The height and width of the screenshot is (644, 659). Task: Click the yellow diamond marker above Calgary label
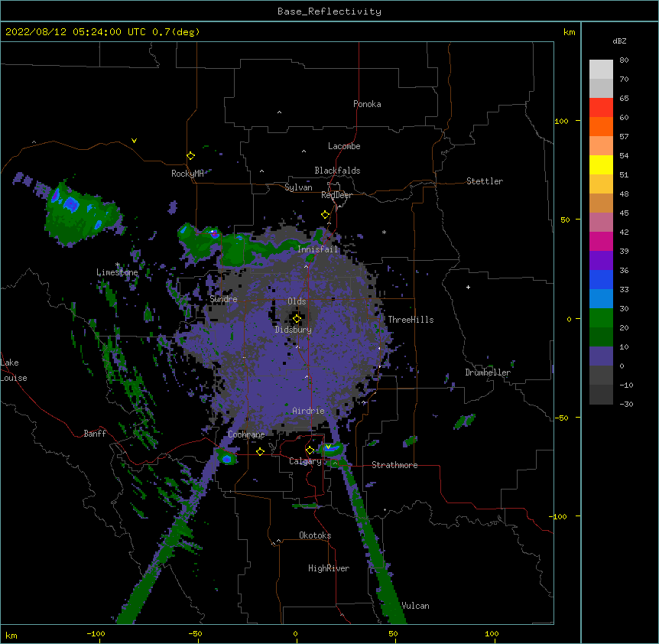point(310,450)
